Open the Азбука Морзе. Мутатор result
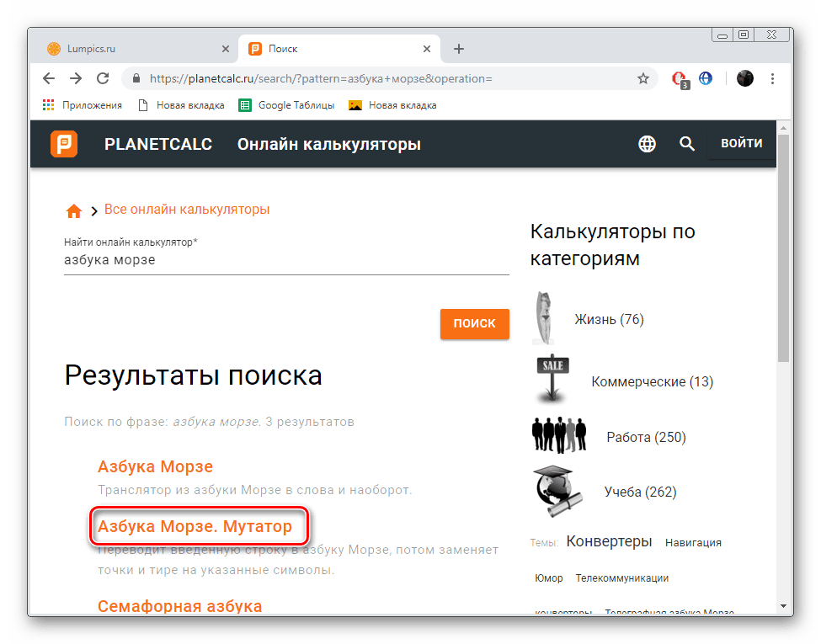Viewport: 821px width, 644px height. click(195, 527)
